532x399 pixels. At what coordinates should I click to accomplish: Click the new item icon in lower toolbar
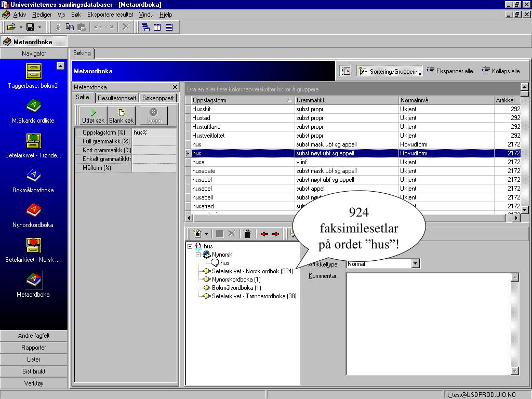point(197,234)
